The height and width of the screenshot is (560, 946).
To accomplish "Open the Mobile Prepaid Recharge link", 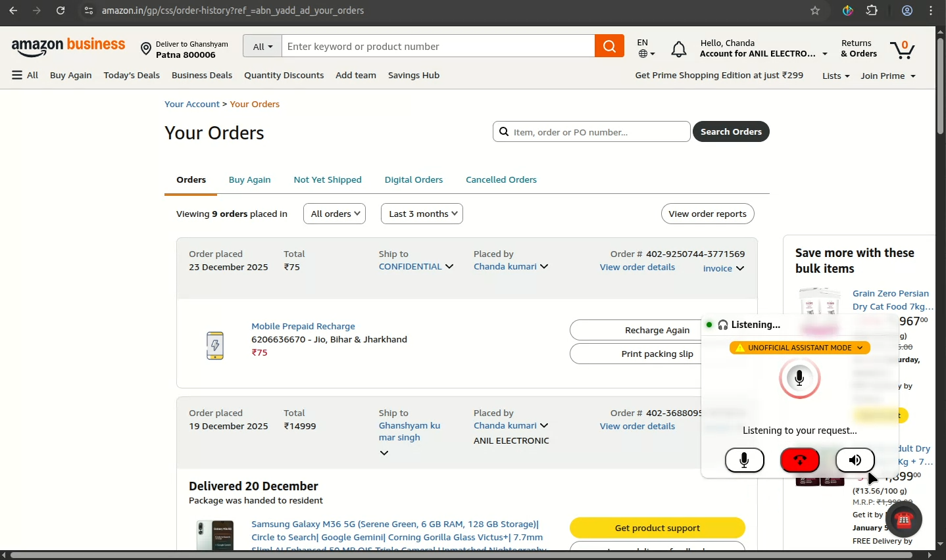I will pyautogui.click(x=303, y=327).
